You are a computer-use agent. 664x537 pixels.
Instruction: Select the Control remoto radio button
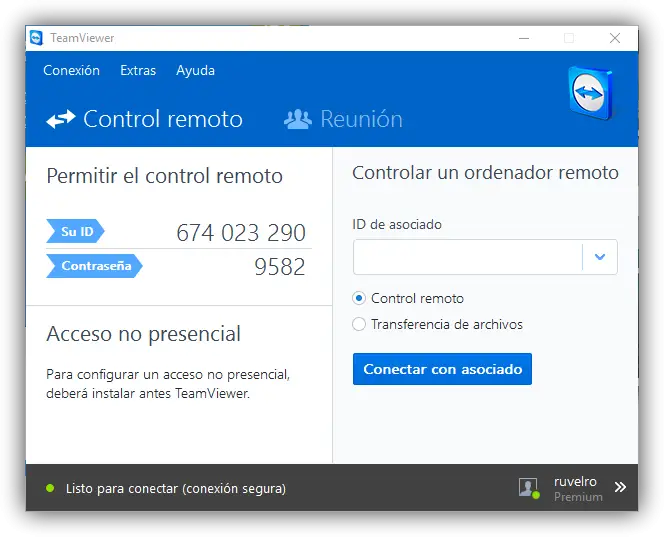coord(359,298)
